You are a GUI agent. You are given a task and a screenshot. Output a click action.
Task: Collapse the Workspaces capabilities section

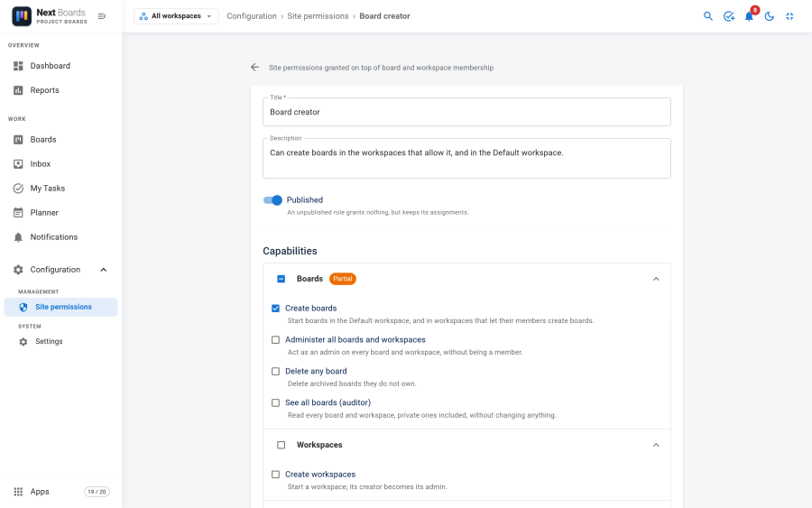pos(656,445)
